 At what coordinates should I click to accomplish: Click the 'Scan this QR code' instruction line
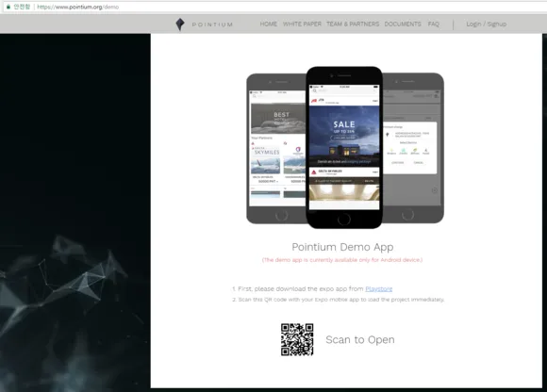click(338, 300)
